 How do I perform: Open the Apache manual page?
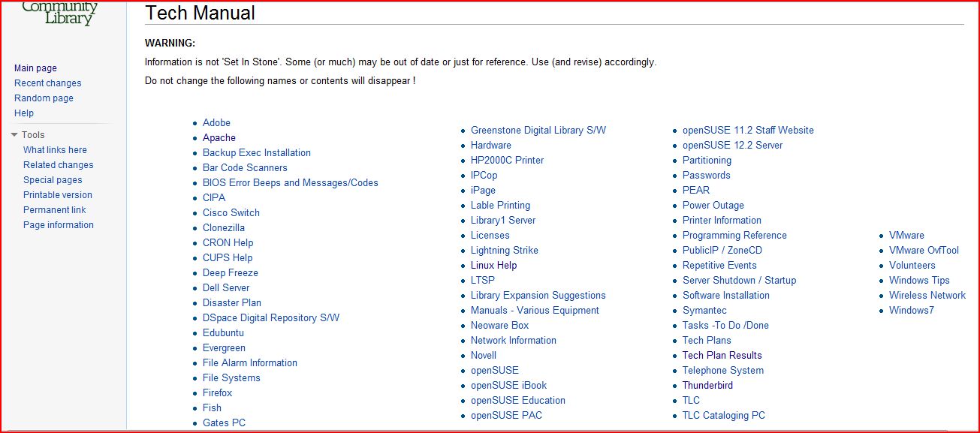coord(219,138)
